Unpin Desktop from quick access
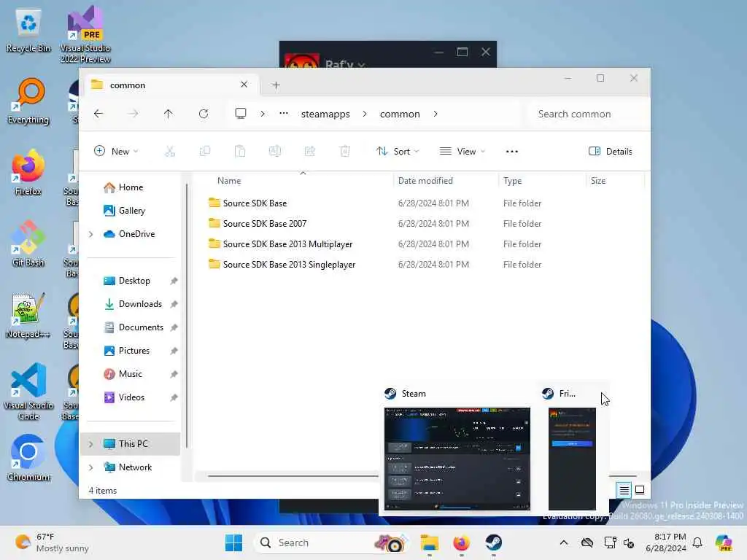This screenshot has width=747, height=560. tap(174, 281)
